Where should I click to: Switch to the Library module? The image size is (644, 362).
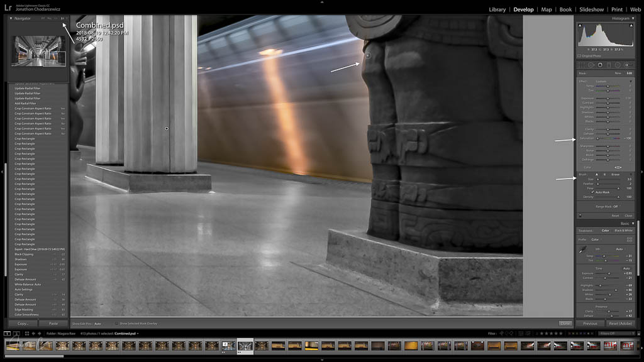click(x=497, y=9)
